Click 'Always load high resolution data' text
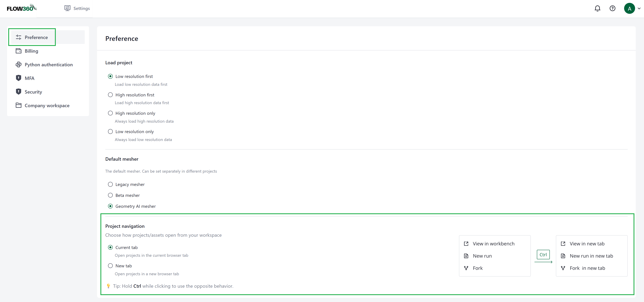The image size is (644, 302). coord(144,121)
